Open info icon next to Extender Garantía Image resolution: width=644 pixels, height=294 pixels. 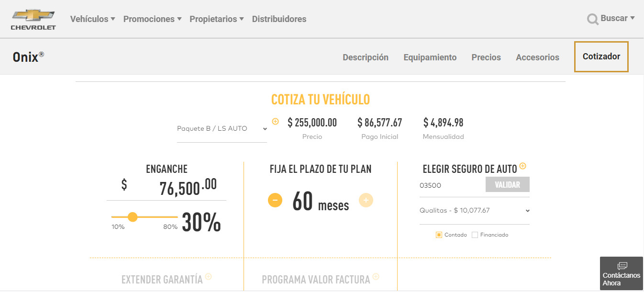coord(208,276)
